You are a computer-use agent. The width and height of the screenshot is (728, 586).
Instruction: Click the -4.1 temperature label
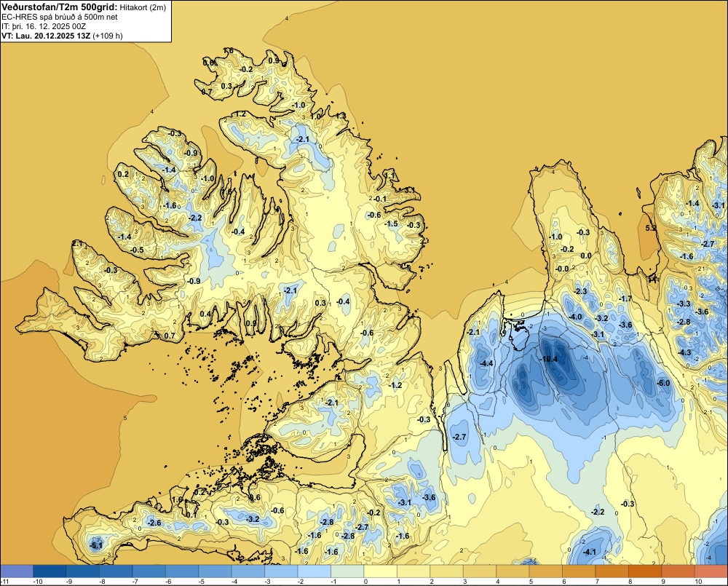pos(589,552)
